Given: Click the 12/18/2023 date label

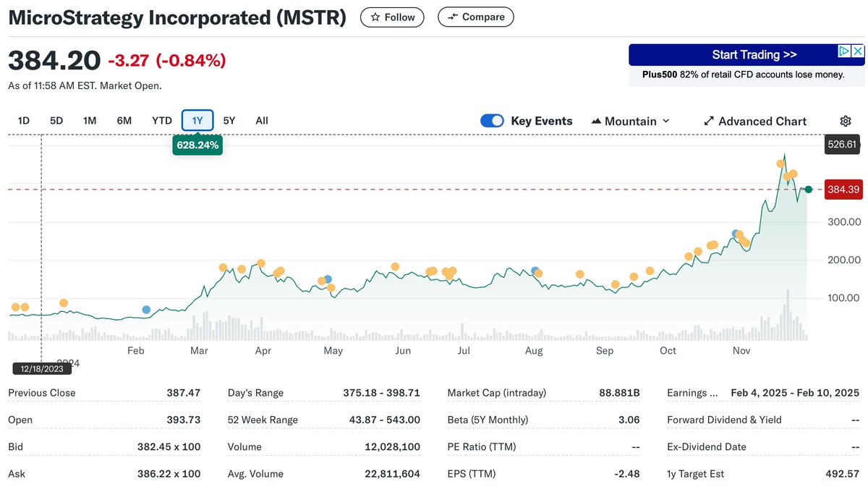Looking at the screenshot, I should (42, 368).
